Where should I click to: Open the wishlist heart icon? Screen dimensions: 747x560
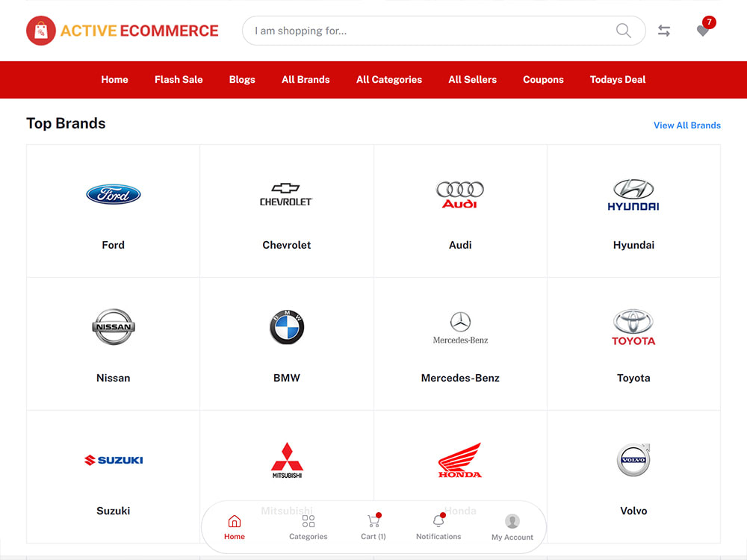coord(703,31)
